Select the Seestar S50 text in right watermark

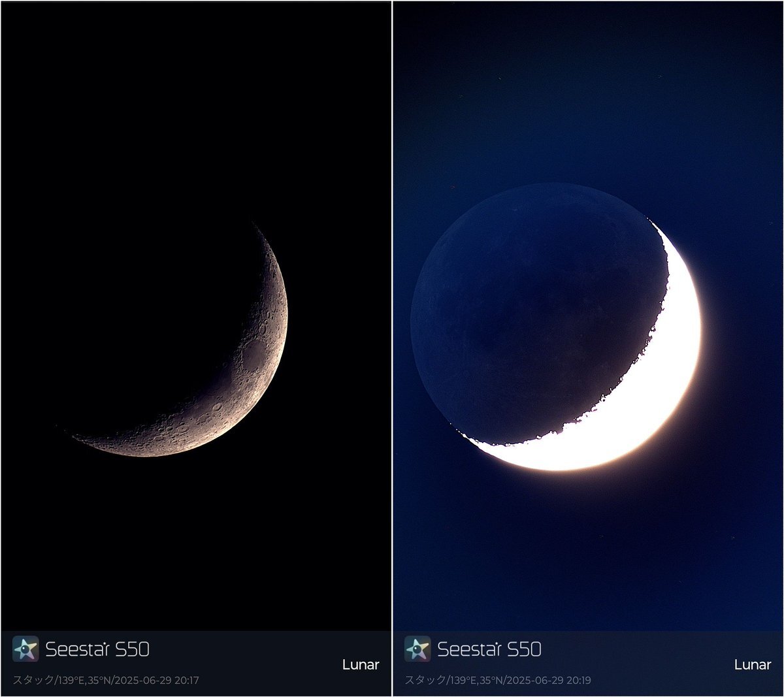coord(489,649)
